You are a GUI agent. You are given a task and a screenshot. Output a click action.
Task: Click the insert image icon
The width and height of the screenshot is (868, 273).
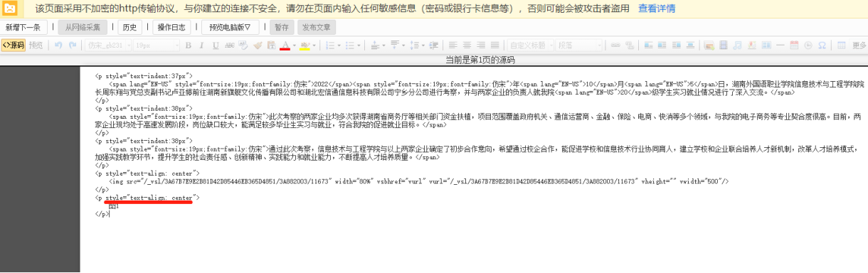coord(709,45)
